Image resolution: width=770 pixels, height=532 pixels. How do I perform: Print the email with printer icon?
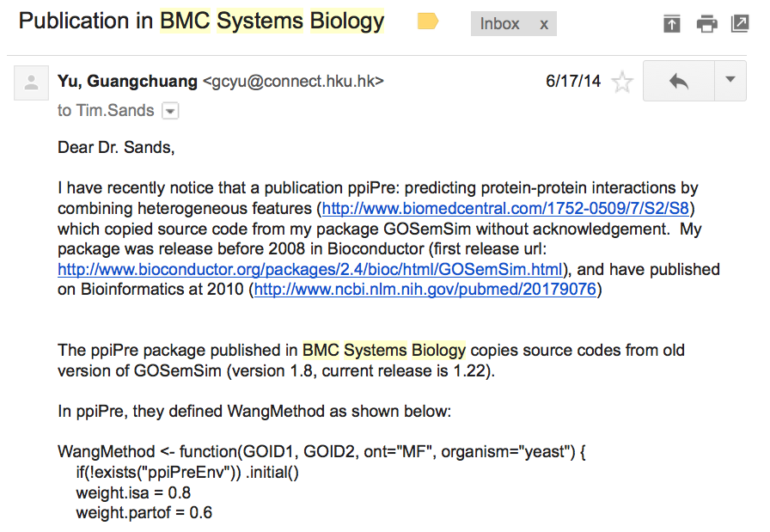pos(706,23)
